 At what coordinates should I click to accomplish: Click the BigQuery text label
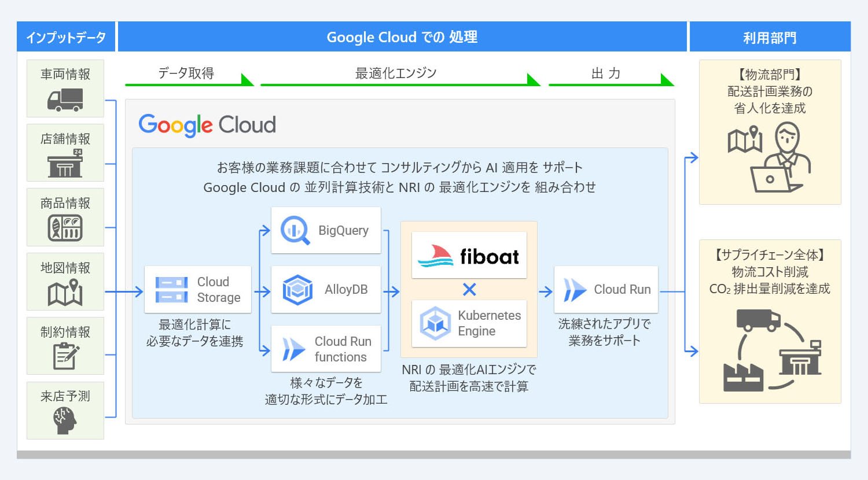pos(343,230)
